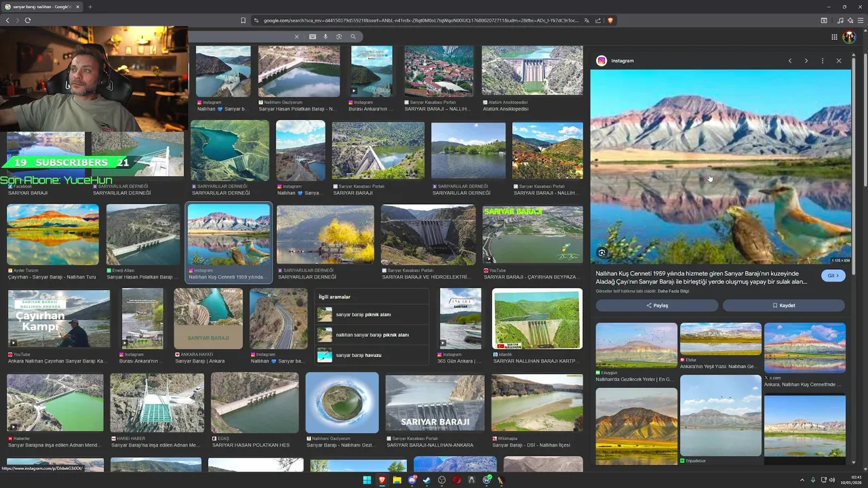Open the browser hamburger menu

(861, 20)
